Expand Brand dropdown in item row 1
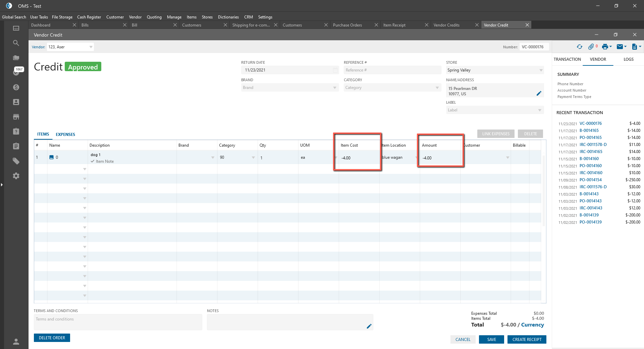 click(x=213, y=158)
